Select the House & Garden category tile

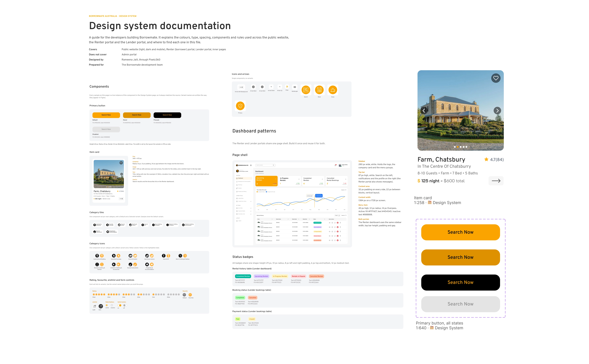[x=121, y=225]
